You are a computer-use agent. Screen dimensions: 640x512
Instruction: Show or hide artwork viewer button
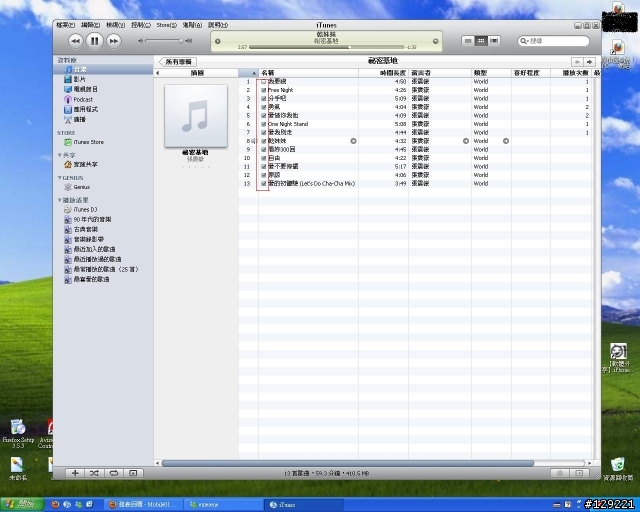point(133,473)
